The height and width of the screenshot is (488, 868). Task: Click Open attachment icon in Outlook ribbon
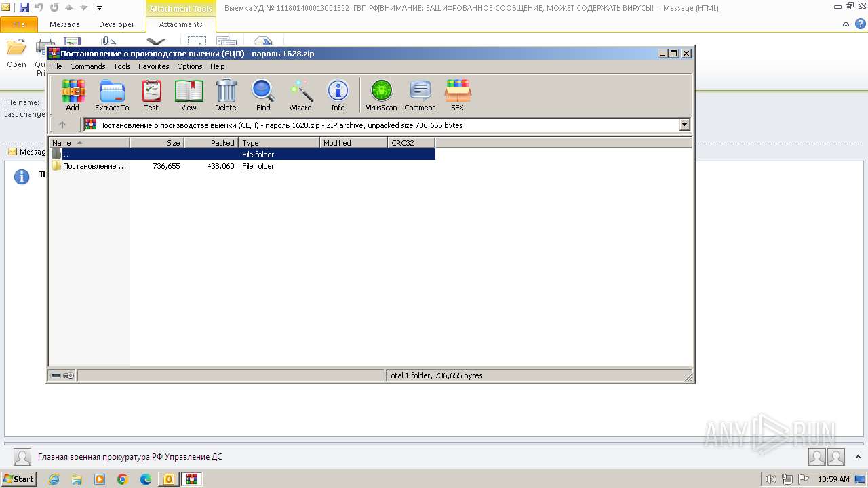point(16,54)
